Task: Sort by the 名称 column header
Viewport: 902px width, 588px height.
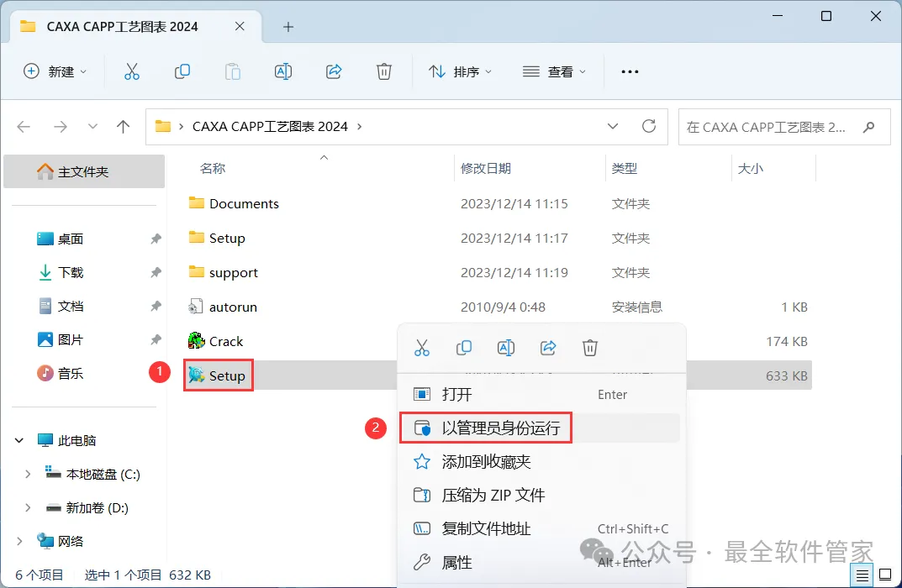Action: click(x=213, y=168)
